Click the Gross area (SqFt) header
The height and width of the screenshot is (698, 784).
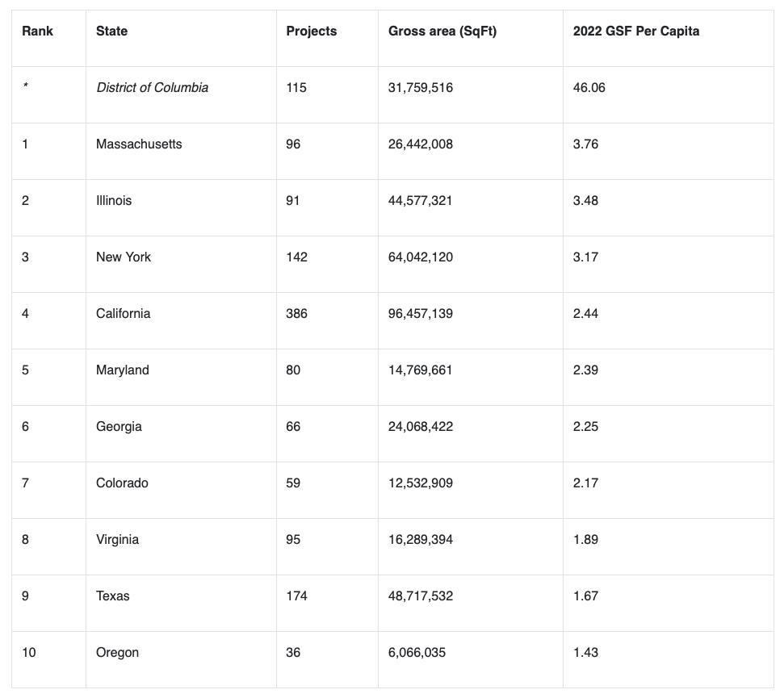click(x=442, y=31)
